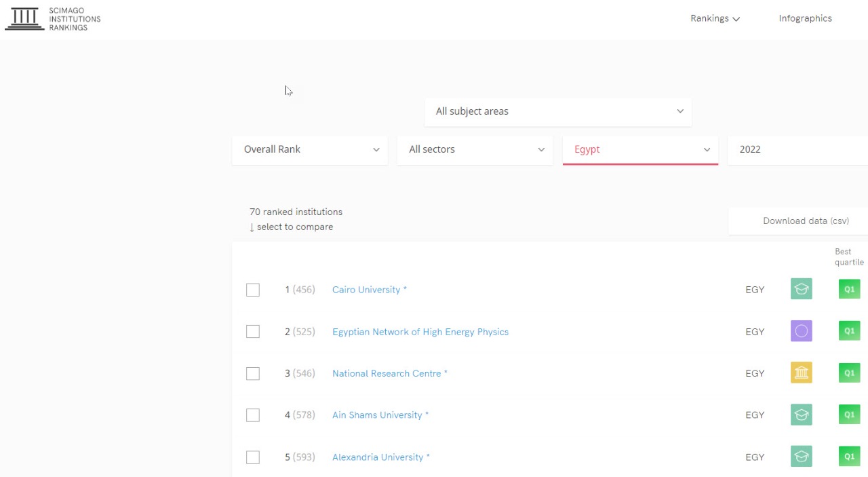Open the 2022 year selector
Image resolution: width=868 pixels, height=477 pixels.
pos(797,149)
